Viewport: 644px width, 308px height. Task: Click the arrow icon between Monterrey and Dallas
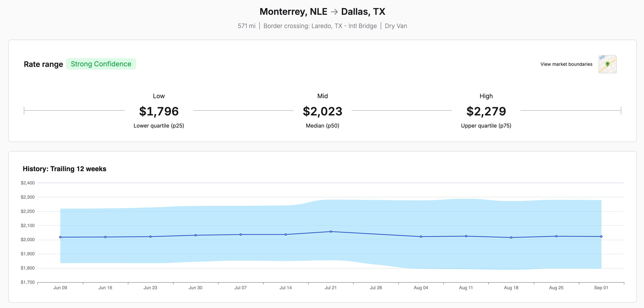(334, 12)
